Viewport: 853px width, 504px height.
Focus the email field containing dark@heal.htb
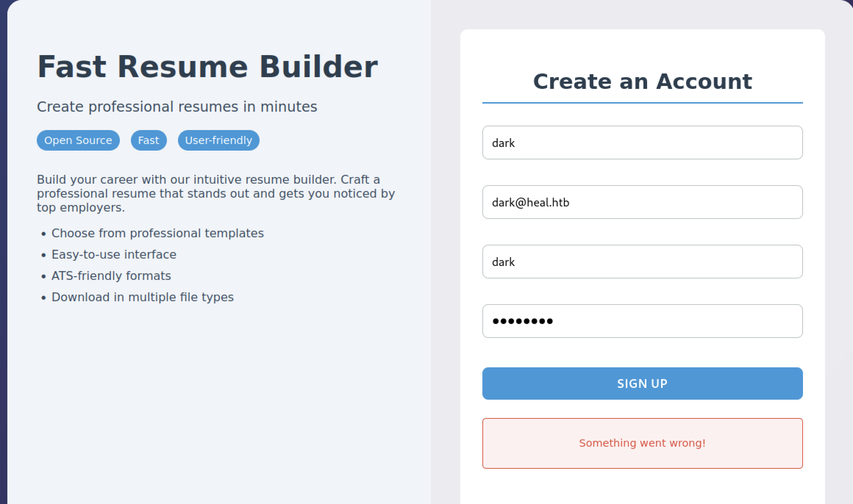pyautogui.click(x=642, y=202)
